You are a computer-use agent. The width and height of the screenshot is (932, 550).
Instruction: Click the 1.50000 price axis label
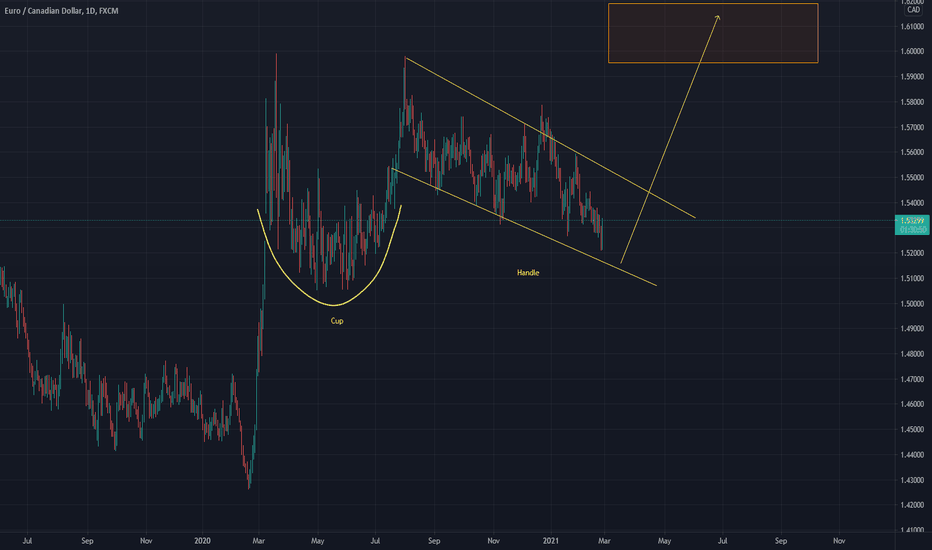point(912,304)
